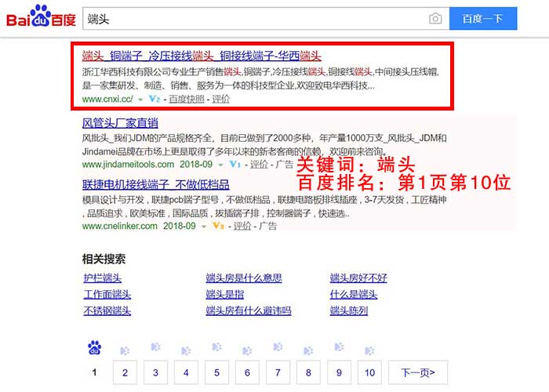This screenshot has height=392, width=549.
Task: Click the V1 badge for jindameitools result
Action: [235, 164]
